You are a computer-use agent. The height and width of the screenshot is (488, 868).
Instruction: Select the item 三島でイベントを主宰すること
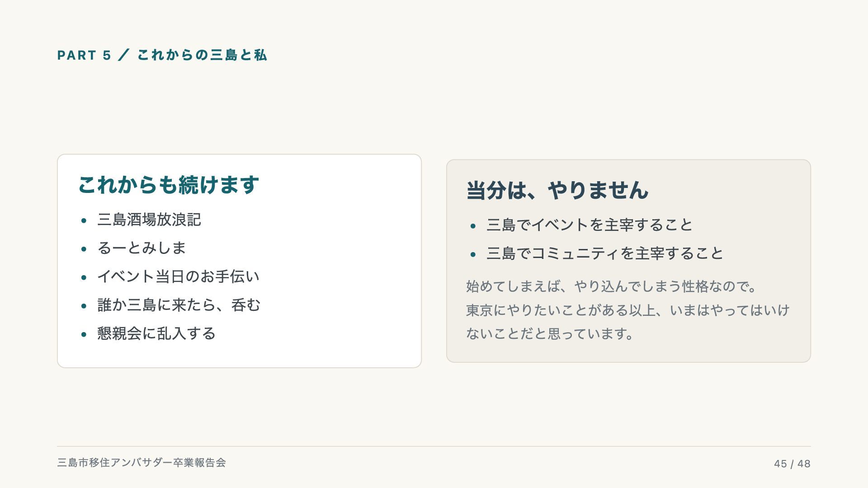590,225
